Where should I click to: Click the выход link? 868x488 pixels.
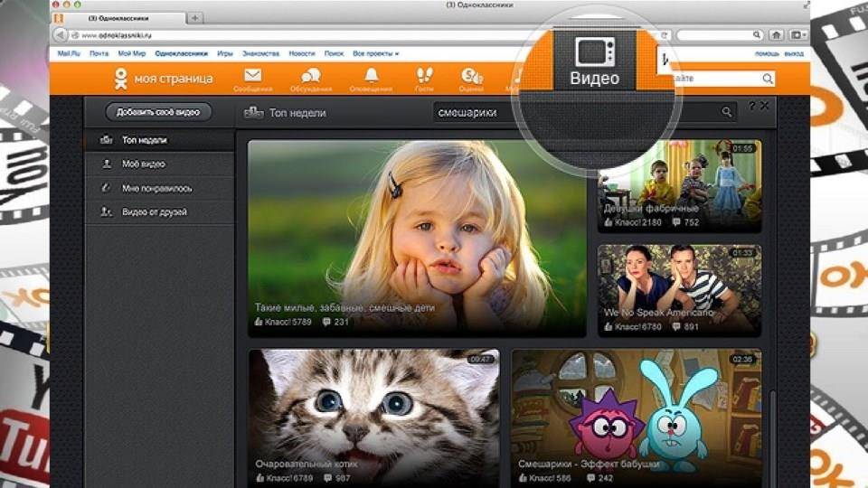tap(794, 54)
